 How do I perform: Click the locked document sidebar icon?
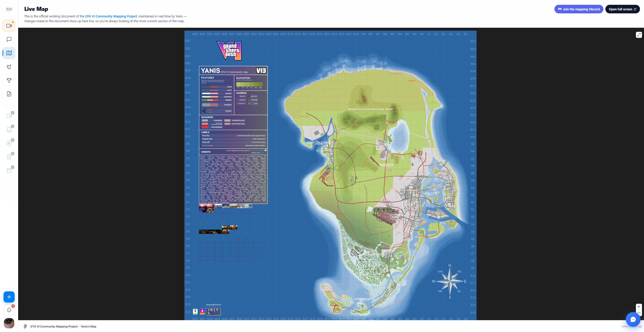9,157
